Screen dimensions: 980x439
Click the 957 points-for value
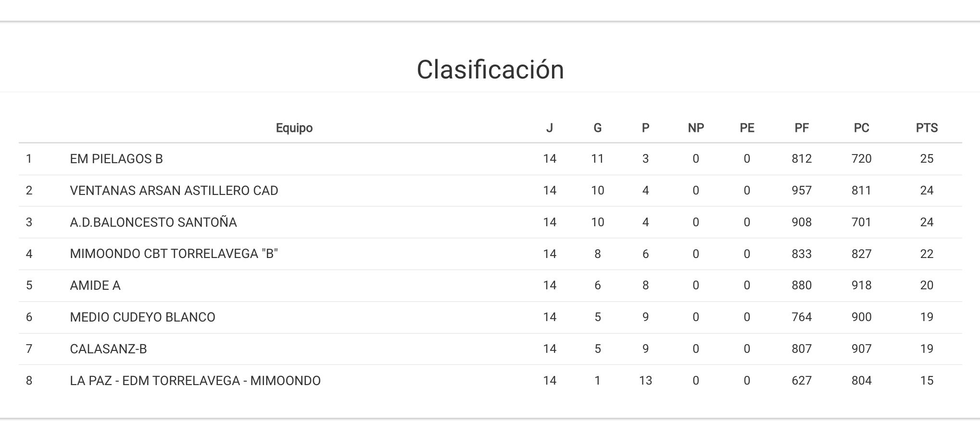[801, 191]
